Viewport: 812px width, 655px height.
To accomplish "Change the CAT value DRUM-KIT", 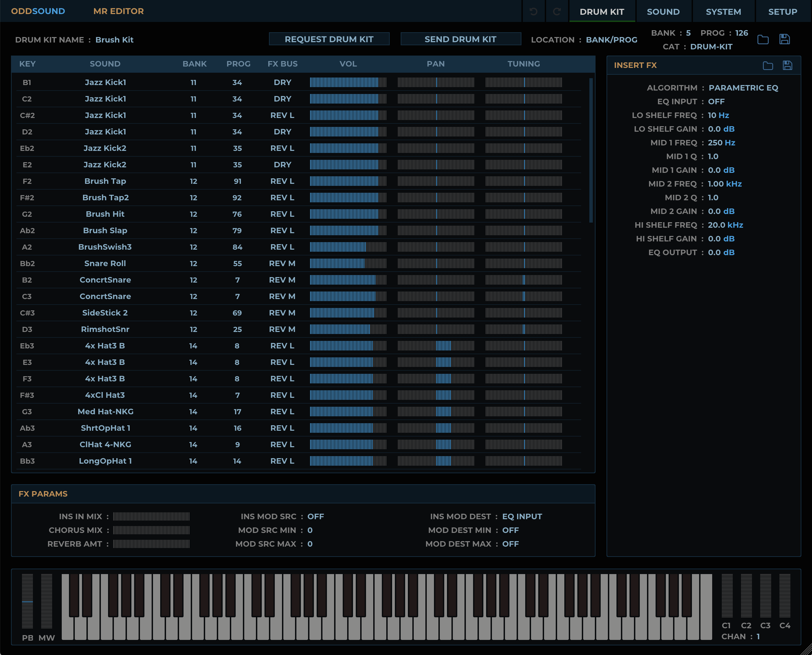I will coord(711,47).
